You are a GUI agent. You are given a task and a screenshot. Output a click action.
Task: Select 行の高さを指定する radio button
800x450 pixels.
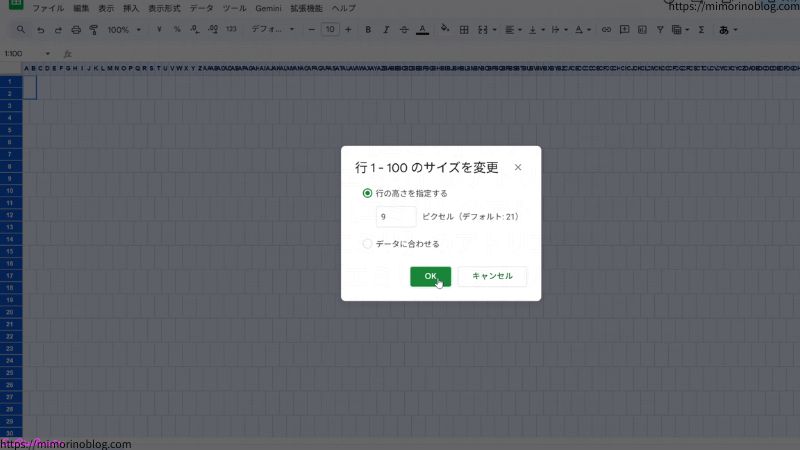[x=367, y=193]
